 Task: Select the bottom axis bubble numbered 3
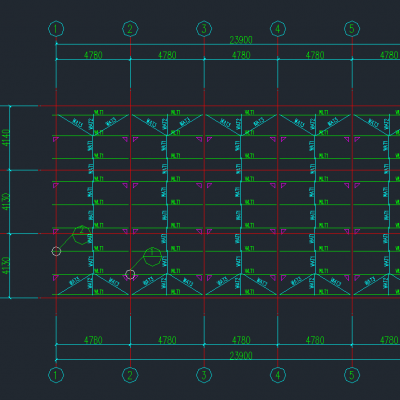(x=204, y=375)
